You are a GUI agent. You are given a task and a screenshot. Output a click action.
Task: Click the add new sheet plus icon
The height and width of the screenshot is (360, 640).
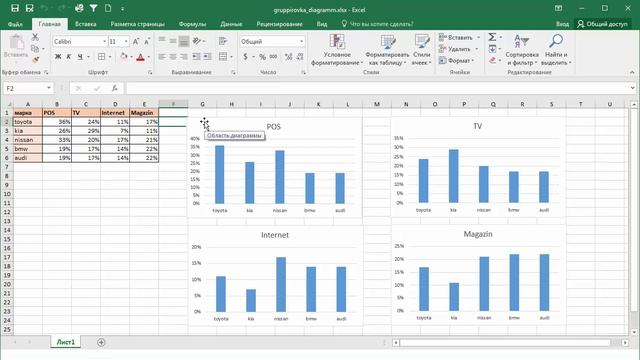coord(101,342)
